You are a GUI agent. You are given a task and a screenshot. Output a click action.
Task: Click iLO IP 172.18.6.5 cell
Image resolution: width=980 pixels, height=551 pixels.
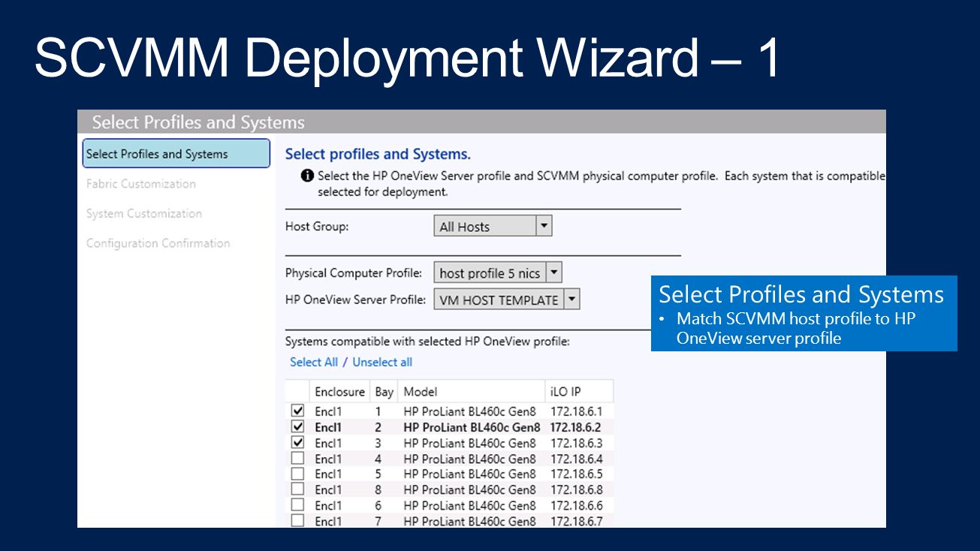tap(577, 474)
